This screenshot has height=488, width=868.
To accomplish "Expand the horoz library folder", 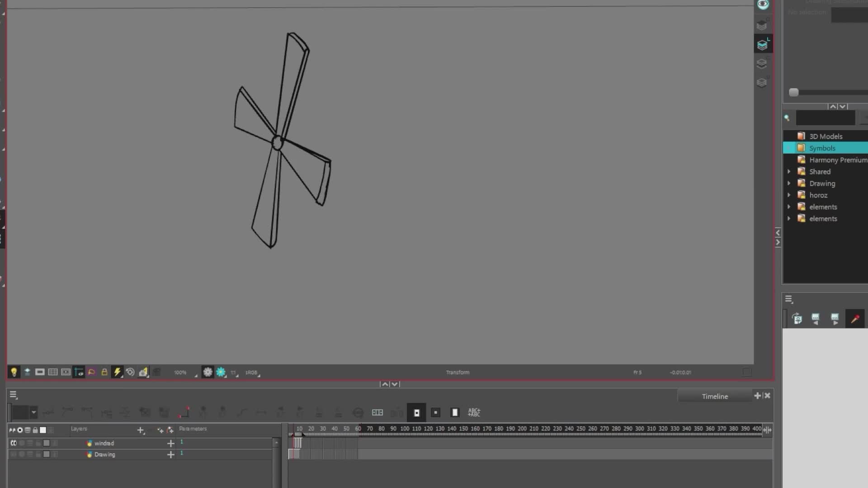I will coord(789,195).
